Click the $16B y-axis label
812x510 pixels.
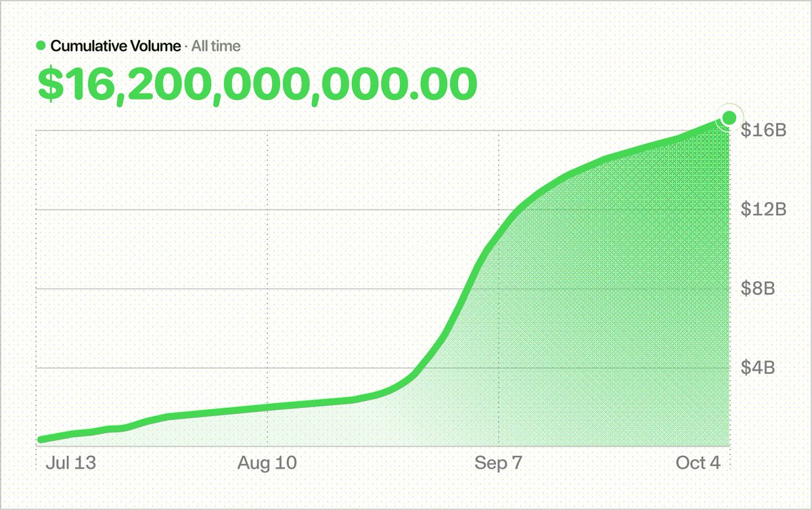(763, 131)
